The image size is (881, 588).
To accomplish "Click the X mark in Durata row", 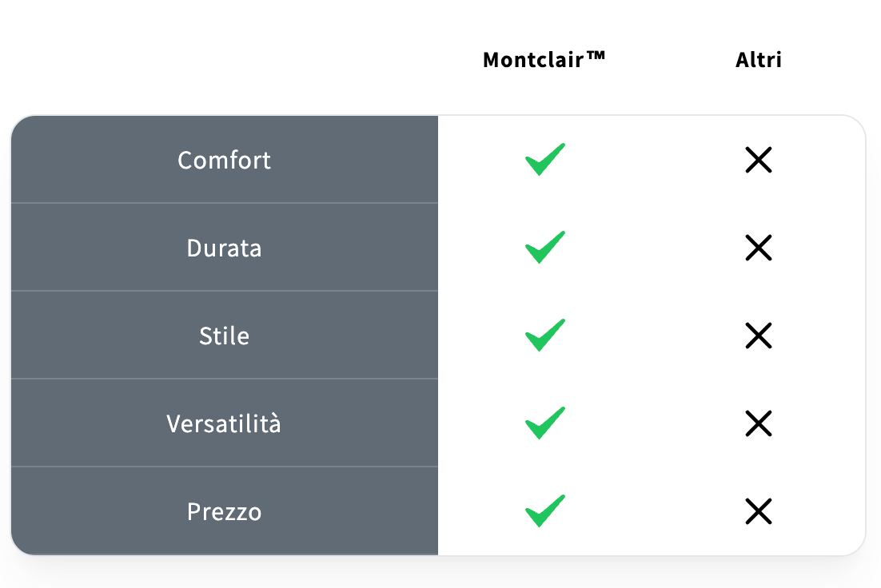I will 758,248.
